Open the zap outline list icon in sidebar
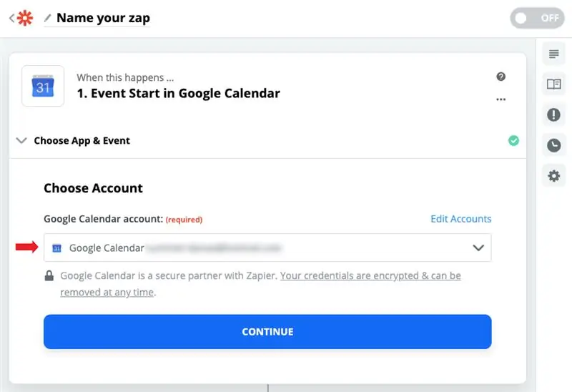Image resolution: width=572 pixels, height=392 pixels. click(x=553, y=54)
